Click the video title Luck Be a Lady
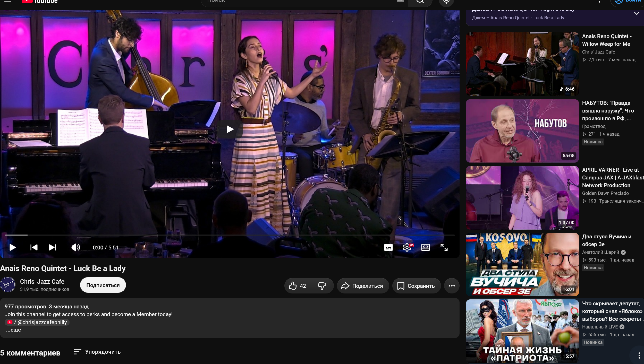The image size is (644, 364). [x=63, y=268]
